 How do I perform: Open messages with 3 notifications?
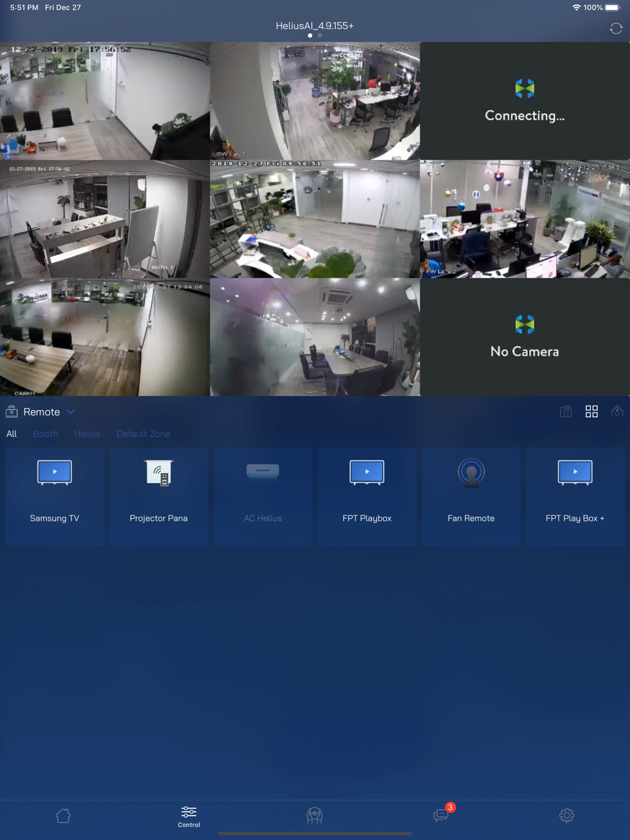(x=442, y=814)
